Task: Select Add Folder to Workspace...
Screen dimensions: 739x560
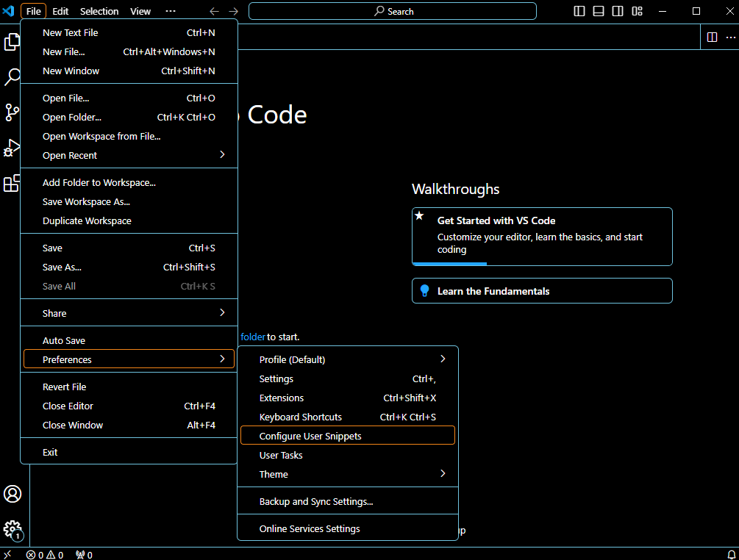Action: (x=129, y=182)
